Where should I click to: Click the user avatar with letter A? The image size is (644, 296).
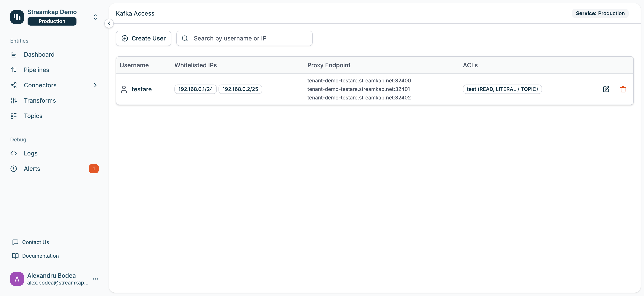pyautogui.click(x=17, y=279)
